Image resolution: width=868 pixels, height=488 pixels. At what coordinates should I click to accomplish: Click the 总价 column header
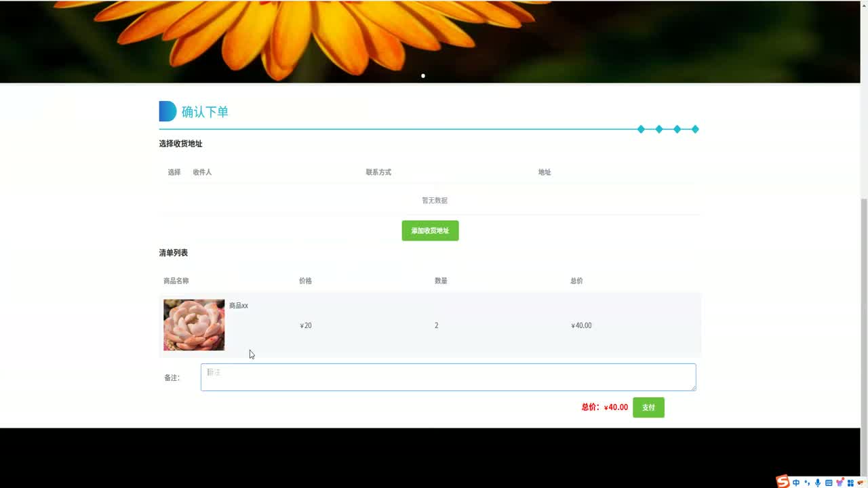[x=576, y=281]
